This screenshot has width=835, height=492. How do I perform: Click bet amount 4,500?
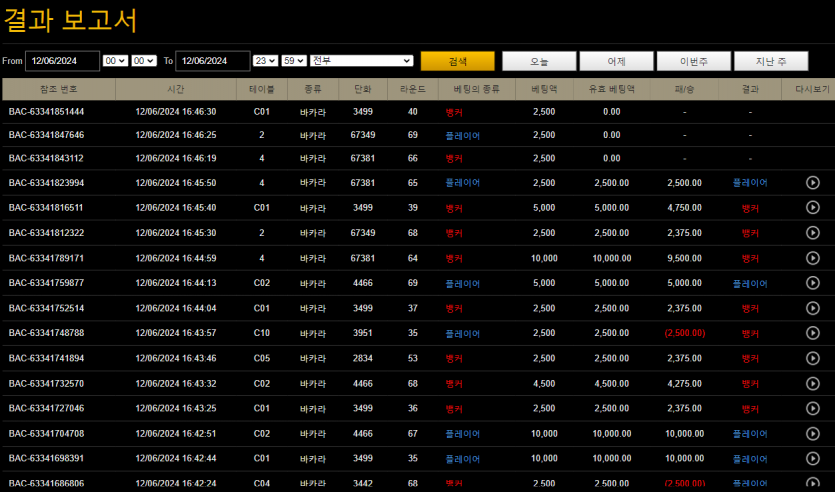(x=544, y=383)
